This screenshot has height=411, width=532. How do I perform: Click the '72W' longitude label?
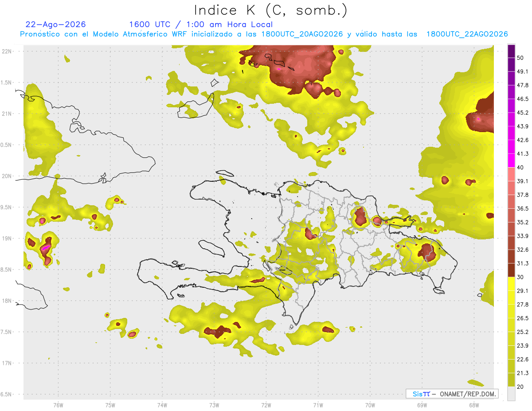point(266,405)
